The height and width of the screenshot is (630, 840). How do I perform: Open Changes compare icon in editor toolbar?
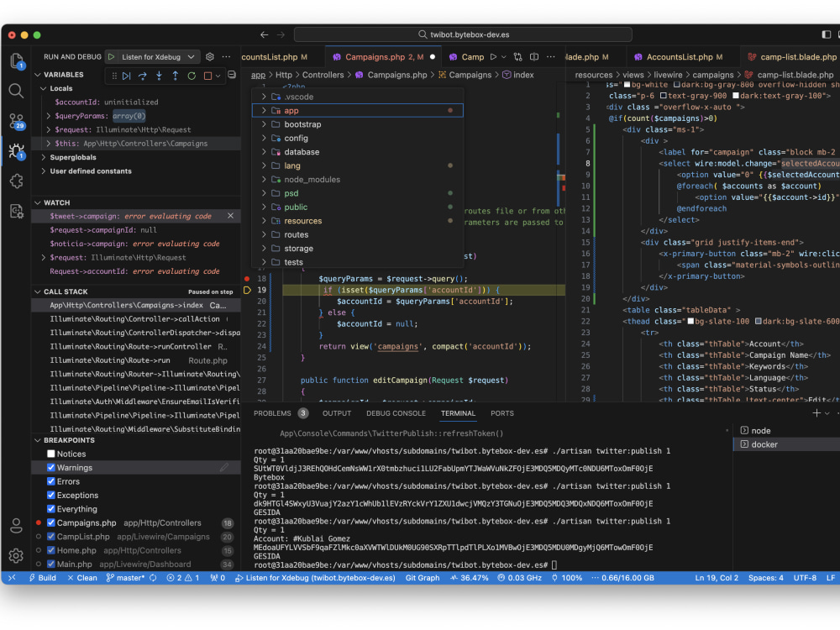[517, 57]
